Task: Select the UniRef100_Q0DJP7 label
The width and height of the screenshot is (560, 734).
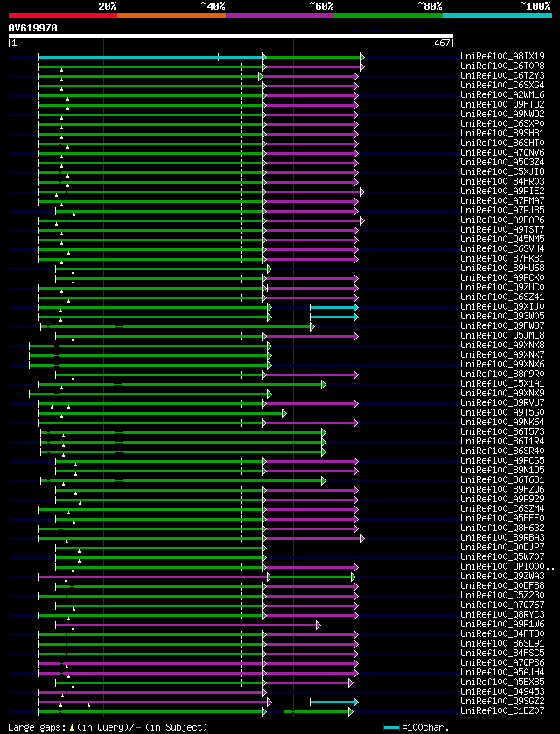Action: pos(502,547)
